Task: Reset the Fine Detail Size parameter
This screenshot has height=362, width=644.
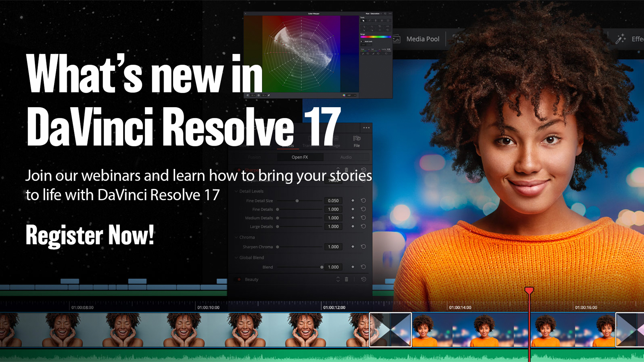Action: [x=363, y=200]
